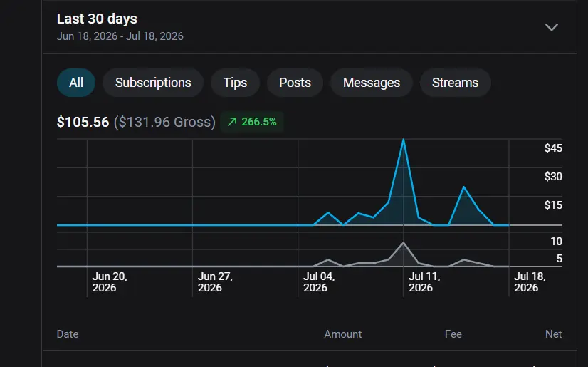The width and height of the screenshot is (588, 367).
Task: Click the Date column header
Action: point(68,334)
